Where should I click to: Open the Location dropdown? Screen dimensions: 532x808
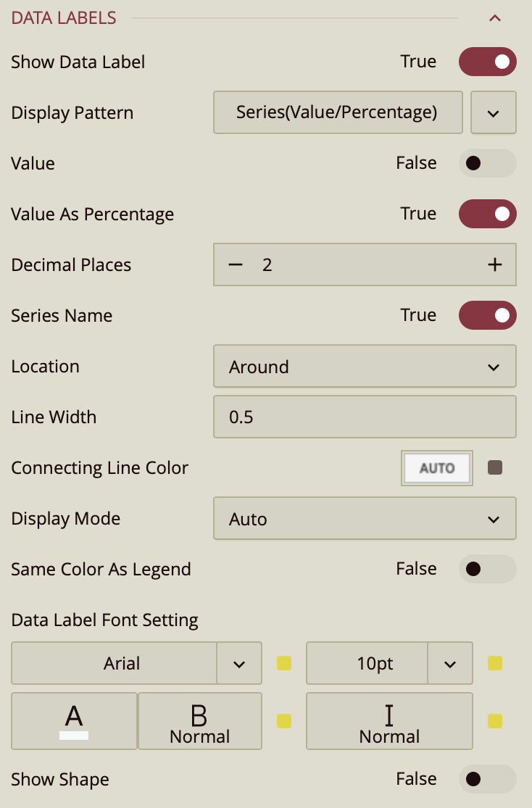pyautogui.click(x=365, y=367)
